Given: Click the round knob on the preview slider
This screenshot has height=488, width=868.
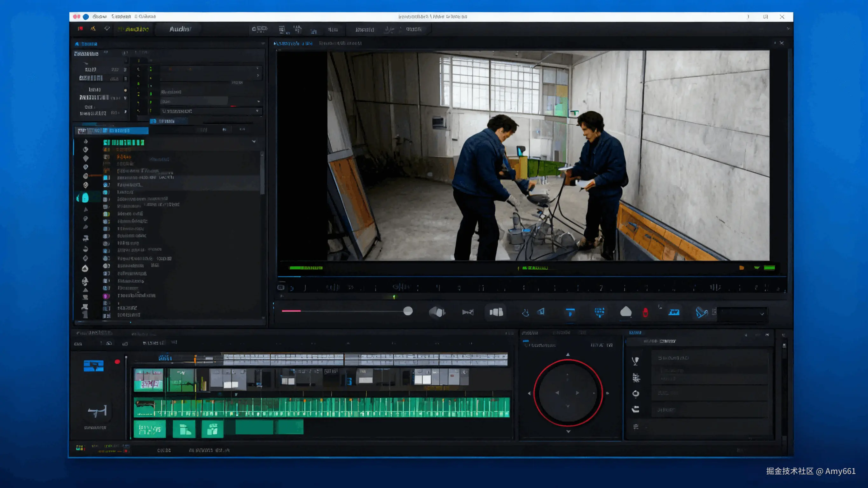Looking at the screenshot, I should (x=408, y=311).
